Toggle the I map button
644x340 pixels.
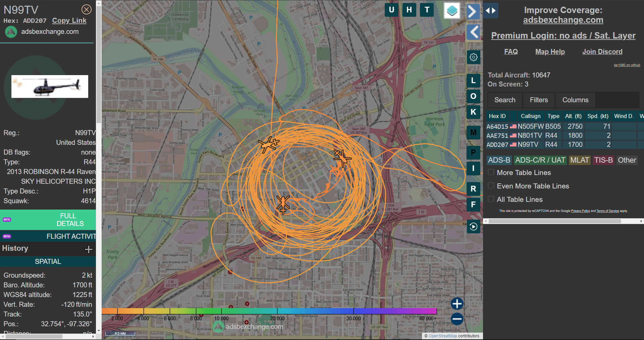click(473, 168)
